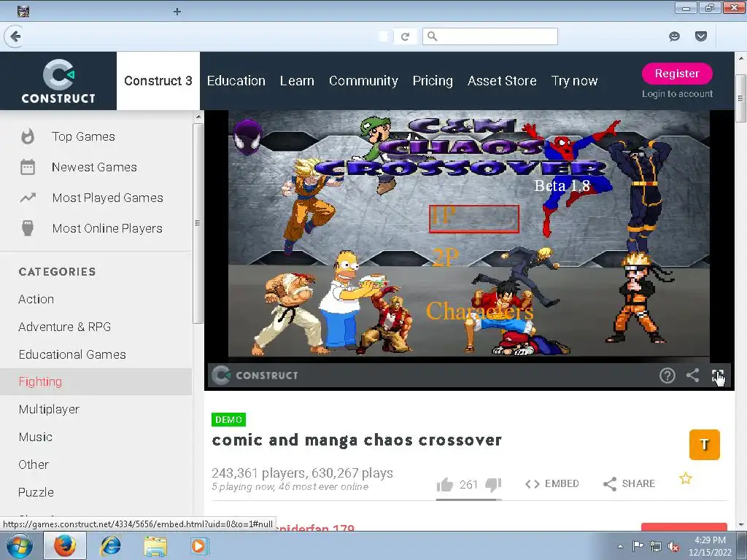Click the sidebar scroll up arrow
This screenshot has height=560, width=747.
coord(198,117)
